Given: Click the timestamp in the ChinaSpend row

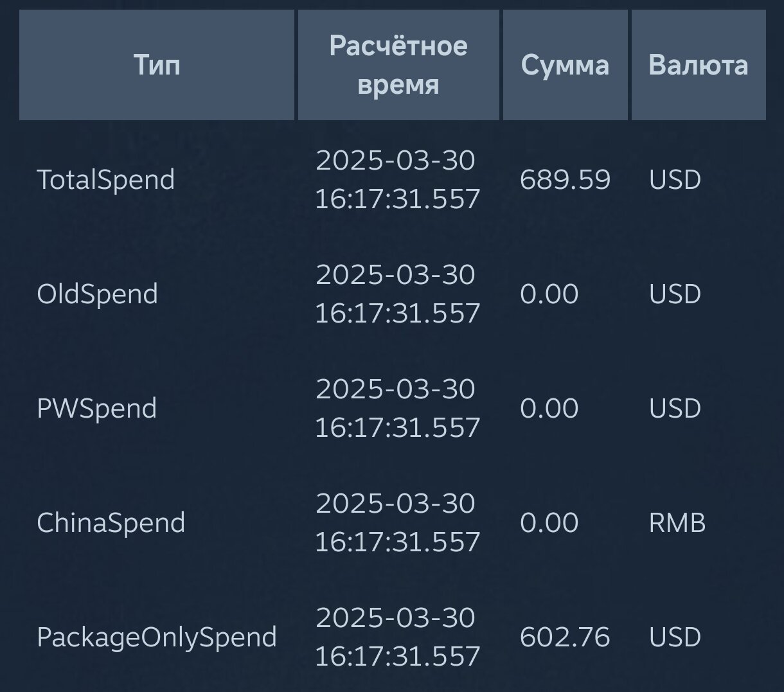Looking at the screenshot, I should point(397,522).
